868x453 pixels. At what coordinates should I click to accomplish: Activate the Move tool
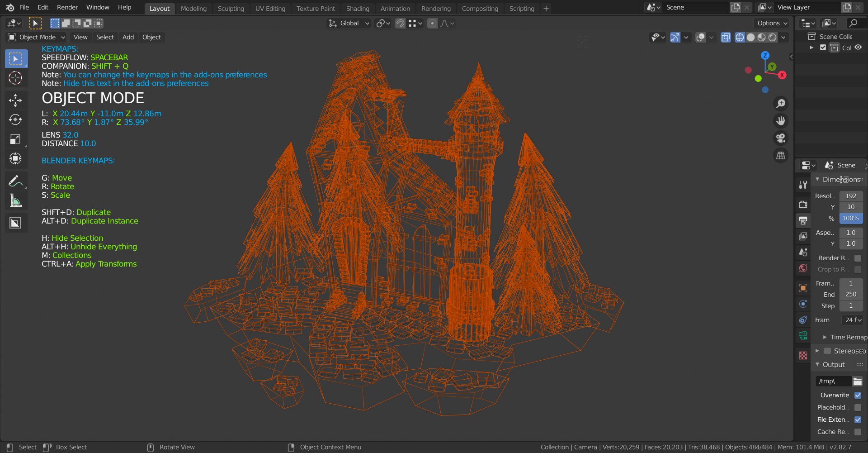coord(15,100)
